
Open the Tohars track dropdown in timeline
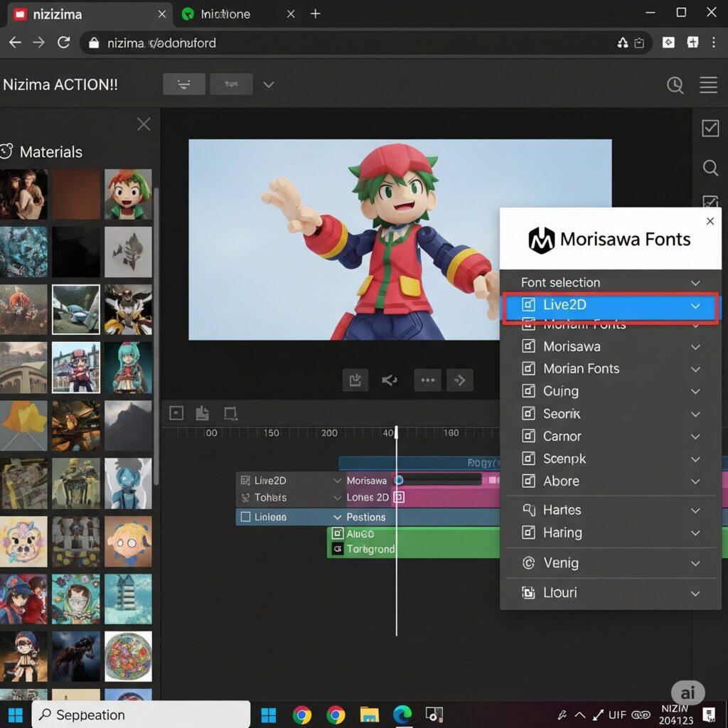pyautogui.click(x=337, y=498)
